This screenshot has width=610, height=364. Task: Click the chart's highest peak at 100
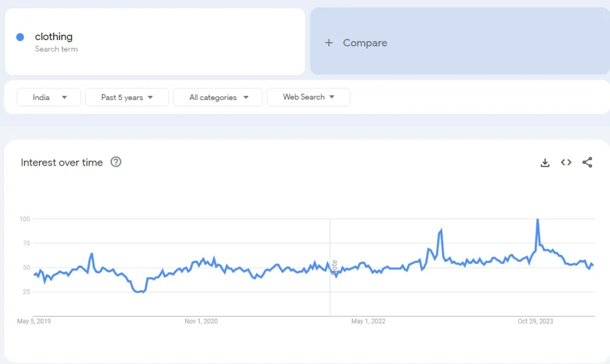pyautogui.click(x=537, y=220)
